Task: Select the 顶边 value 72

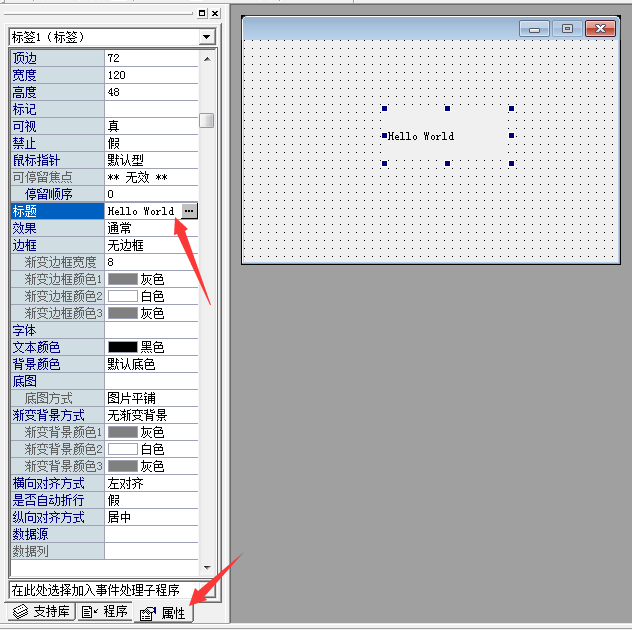Action: (x=151, y=58)
